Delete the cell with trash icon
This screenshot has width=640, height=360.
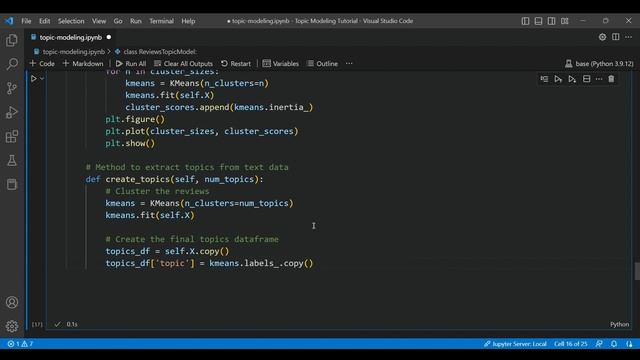tap(611, 79)
